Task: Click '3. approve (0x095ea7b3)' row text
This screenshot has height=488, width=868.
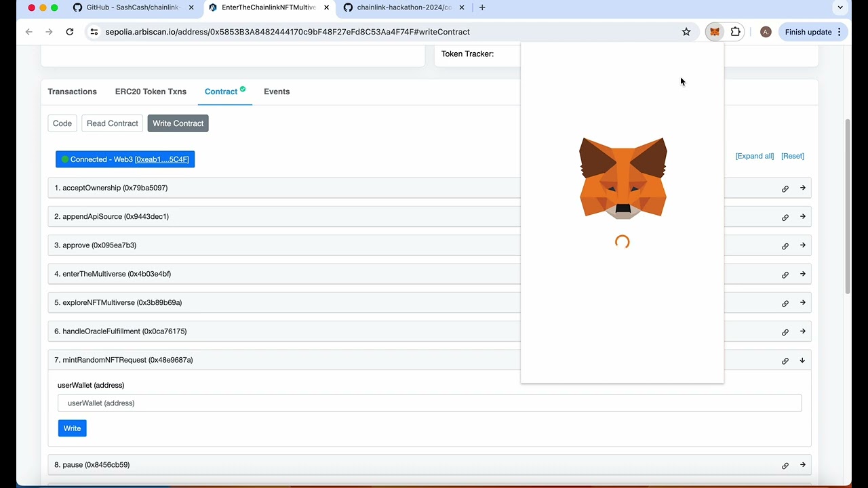Action: click(96, 245)
